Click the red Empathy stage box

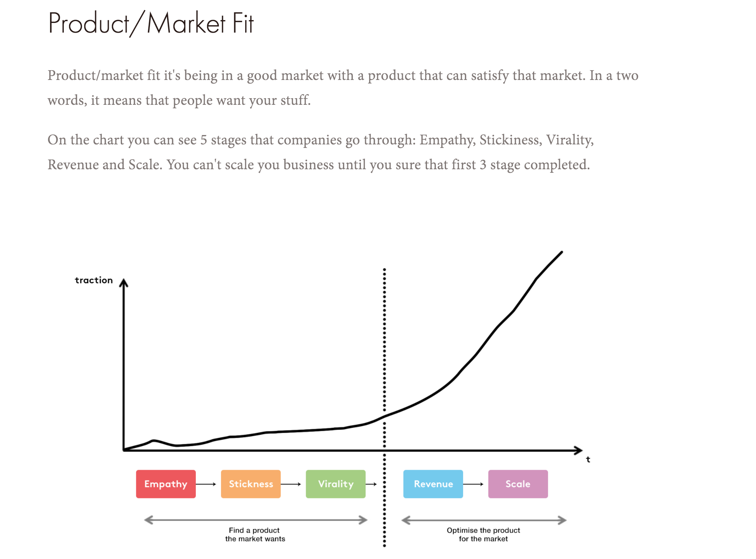tap(166, 484)
